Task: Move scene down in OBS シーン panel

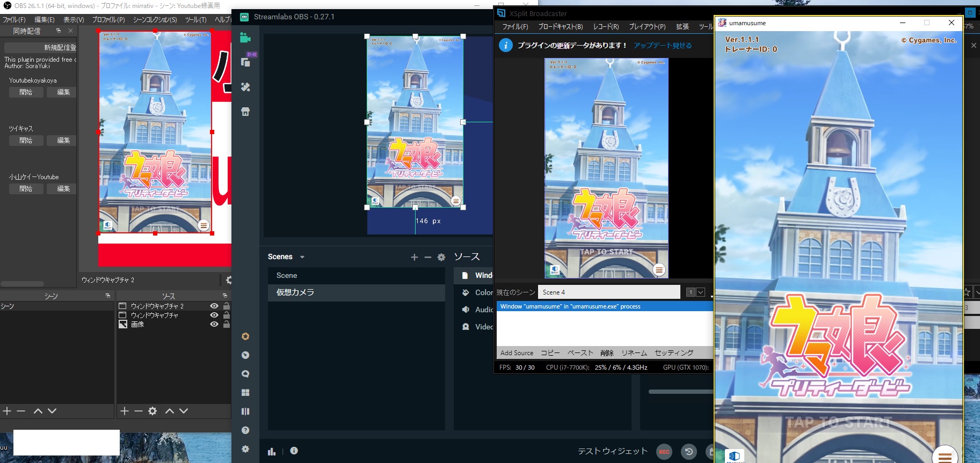Action: (52, 411)
